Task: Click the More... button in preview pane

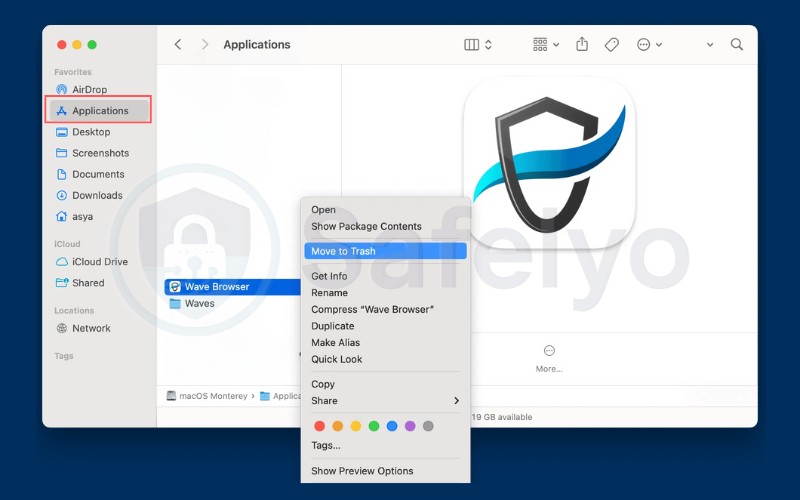Action: [549, 359]
